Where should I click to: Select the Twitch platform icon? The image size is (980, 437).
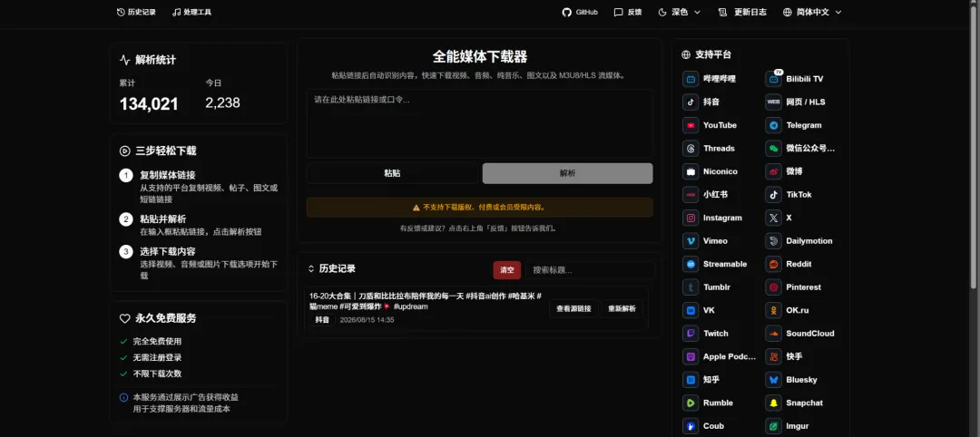pyautogui.click(x=691, y=334)
